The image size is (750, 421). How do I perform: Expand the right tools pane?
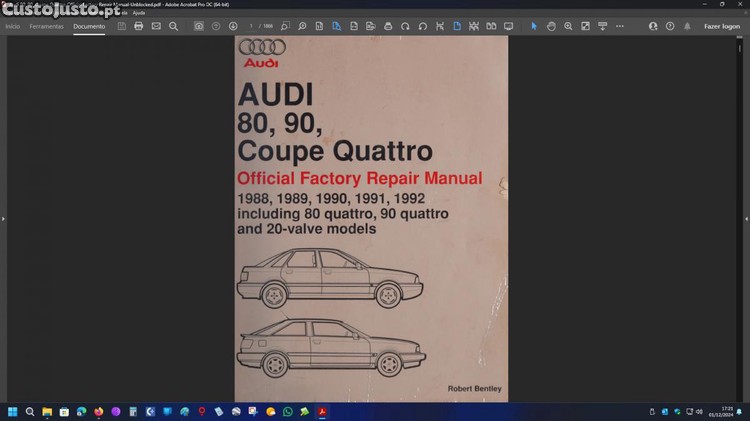tap(746, 218)
